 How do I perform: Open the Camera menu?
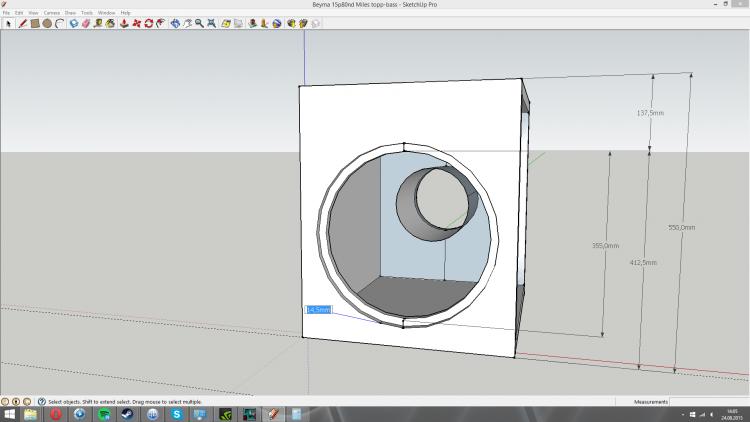51,12
